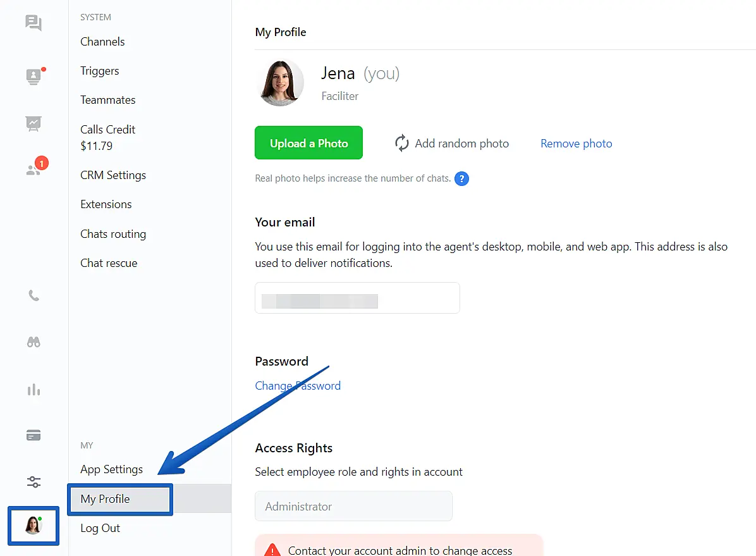This screenshot has height=556, width=756.
Task: Open the chats inbox icon
Action: 34,23
